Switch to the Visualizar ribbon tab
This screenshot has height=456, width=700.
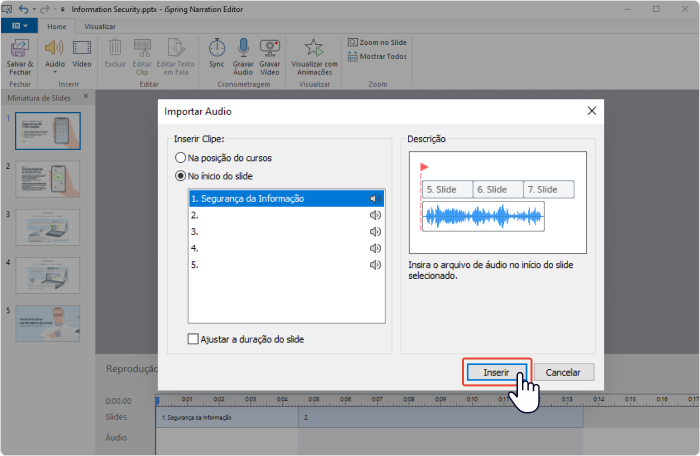(x=100, y=27)
